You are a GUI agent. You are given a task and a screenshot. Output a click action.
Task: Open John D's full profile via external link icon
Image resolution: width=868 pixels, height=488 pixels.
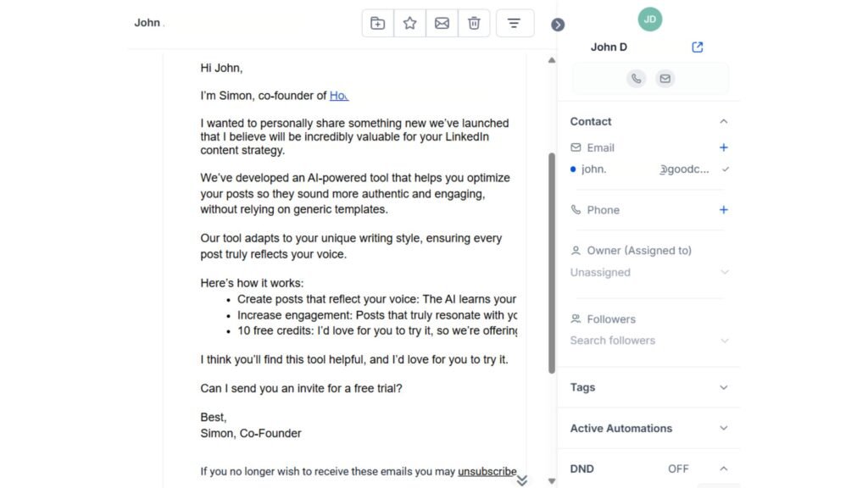point(697,47)
